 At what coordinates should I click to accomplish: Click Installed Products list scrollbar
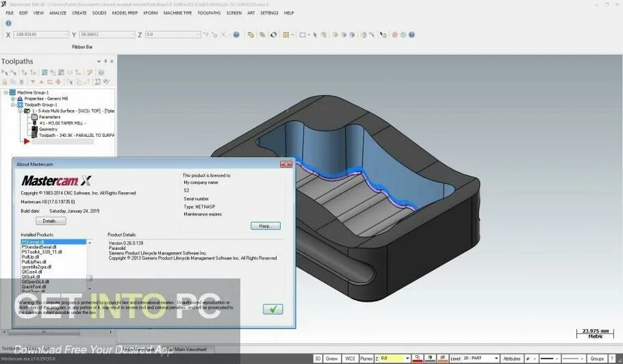pos(90,265)
